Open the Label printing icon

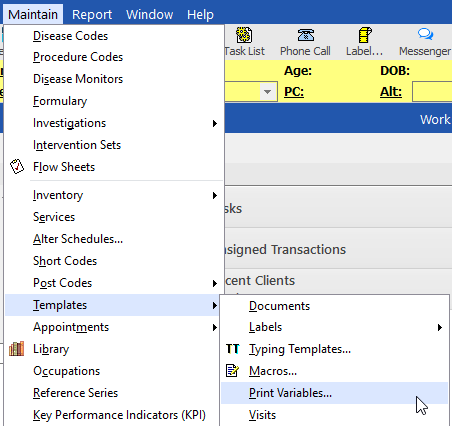coord(365,35)
